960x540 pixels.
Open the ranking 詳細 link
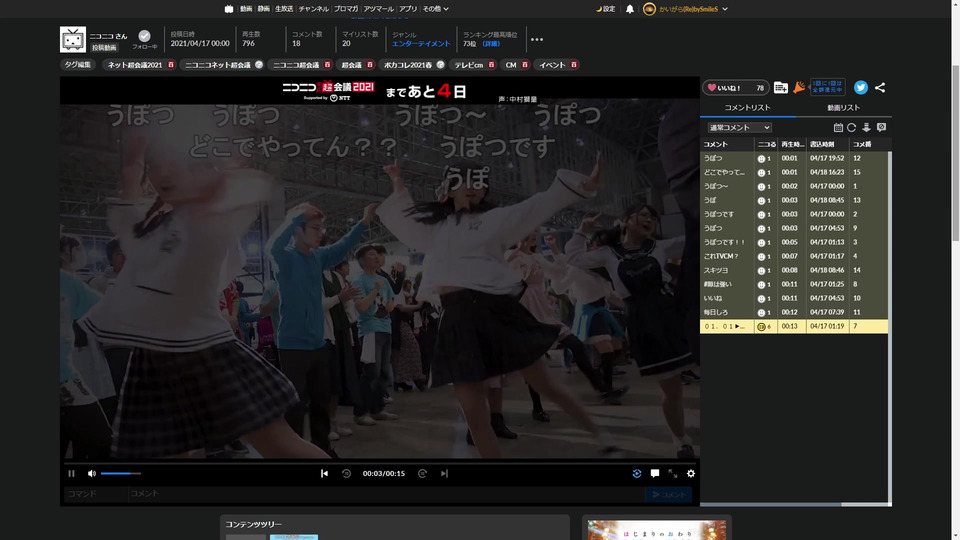coord(491,44)
